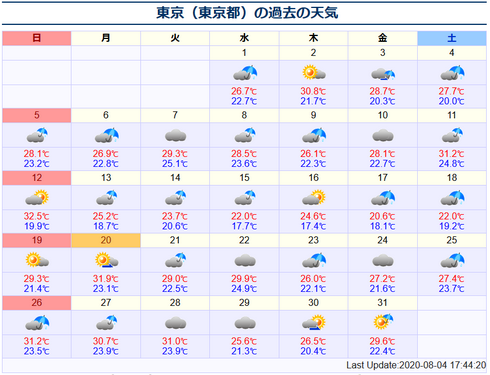
Task: Click the weather icon for highlighted day 20
Action: 106,260
